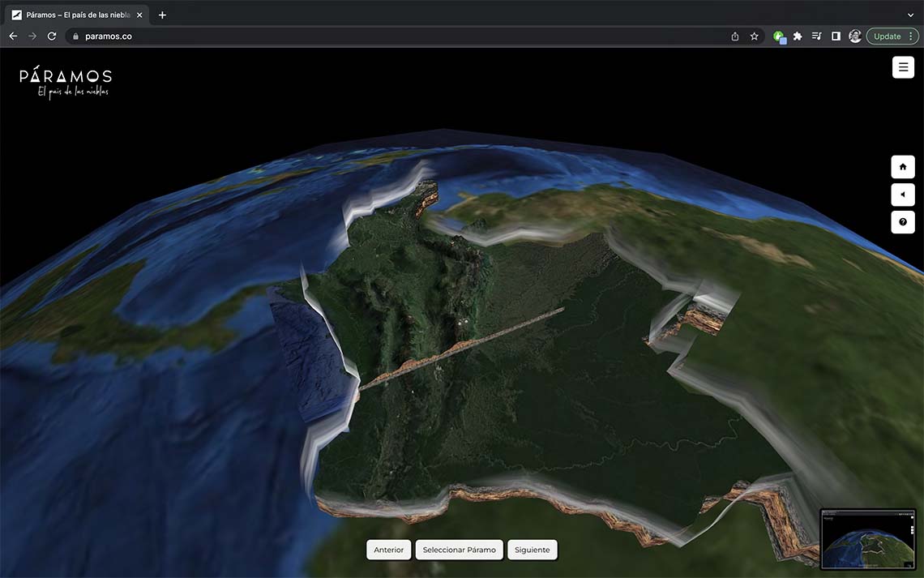
Task: Share this page via share icon
Action: 735,36
